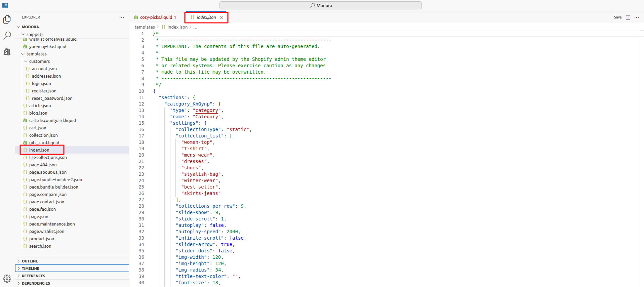Open you-may-like.liquid file
Image resolution: width=644 pixels, height=287 pixels.
[72, 46]
